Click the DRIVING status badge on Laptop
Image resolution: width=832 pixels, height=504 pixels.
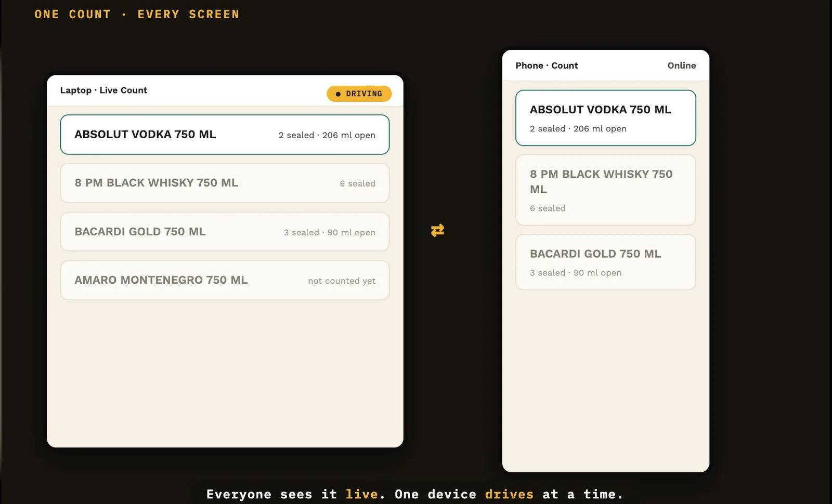(359, 94)
